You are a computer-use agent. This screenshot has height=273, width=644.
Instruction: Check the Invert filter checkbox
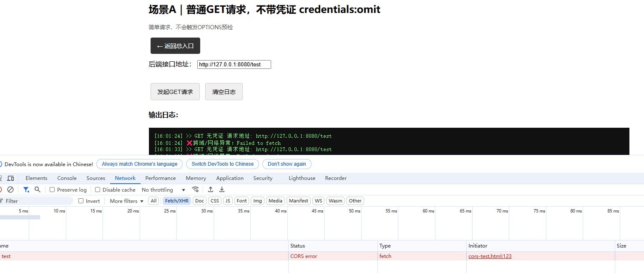(x=81, y=201)
